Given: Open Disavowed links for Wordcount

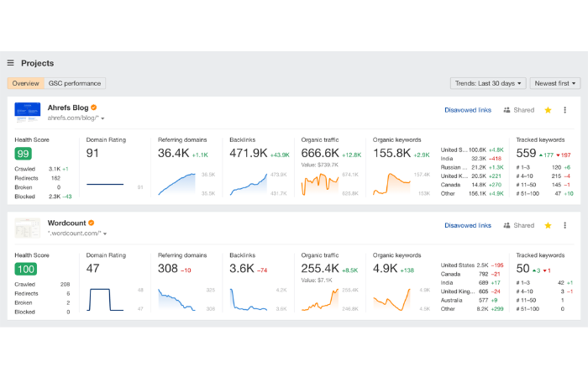Looking at the screenshot, I should click(468, 225).
